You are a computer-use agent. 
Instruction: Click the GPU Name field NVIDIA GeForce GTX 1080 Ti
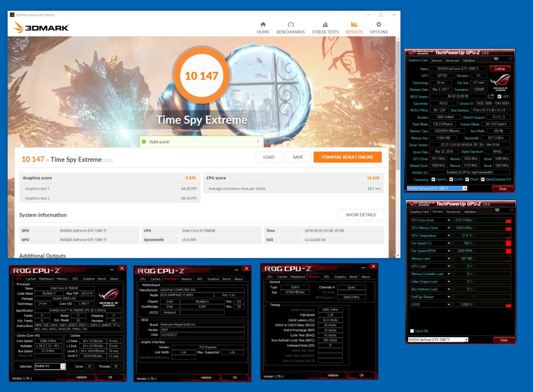pyautogui.click(x=458, y=69)
